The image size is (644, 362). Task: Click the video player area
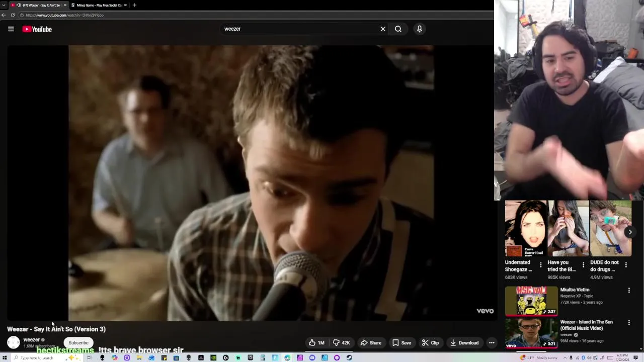coord(251,183)
